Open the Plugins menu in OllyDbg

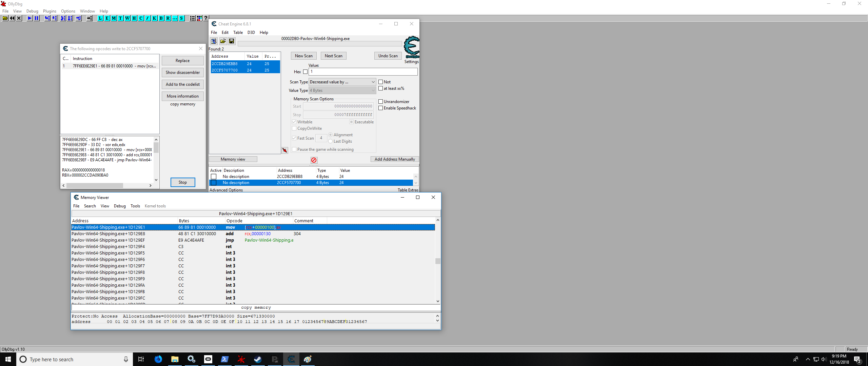50,11
